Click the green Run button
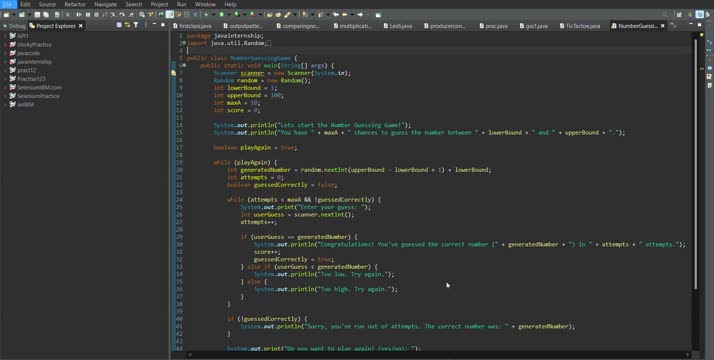 (x=221, y=15)
